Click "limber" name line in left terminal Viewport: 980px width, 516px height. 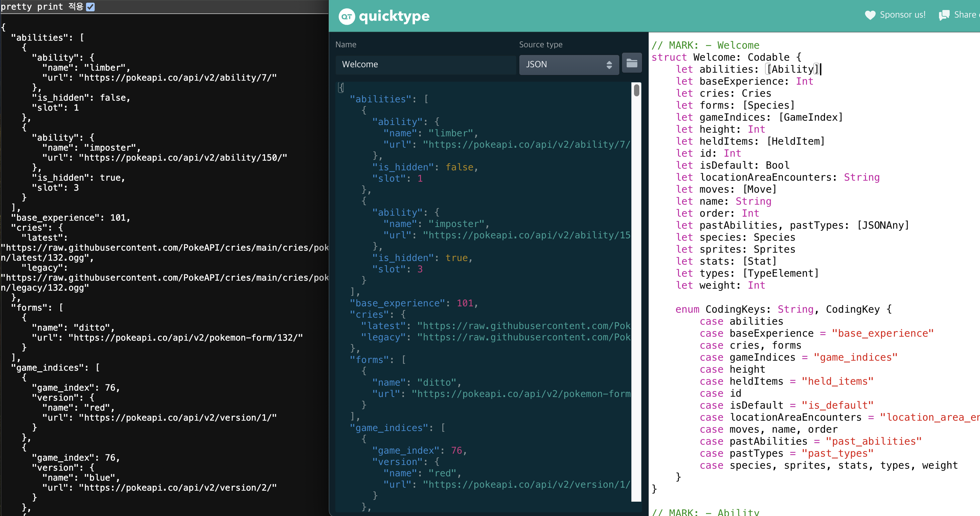(x=86, y=68)
